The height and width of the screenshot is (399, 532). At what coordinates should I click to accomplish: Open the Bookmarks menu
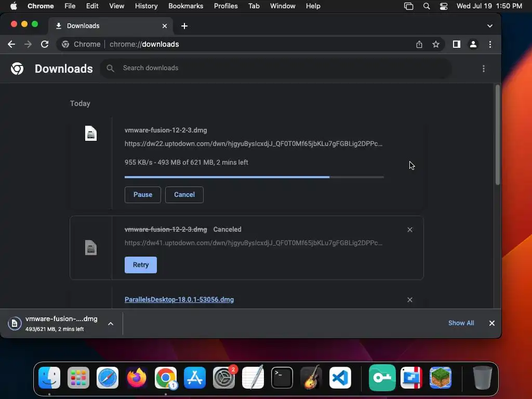point(185,6)
